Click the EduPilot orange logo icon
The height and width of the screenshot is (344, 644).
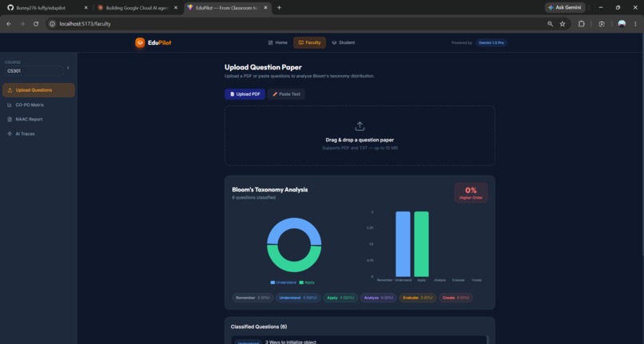(140, 42)
